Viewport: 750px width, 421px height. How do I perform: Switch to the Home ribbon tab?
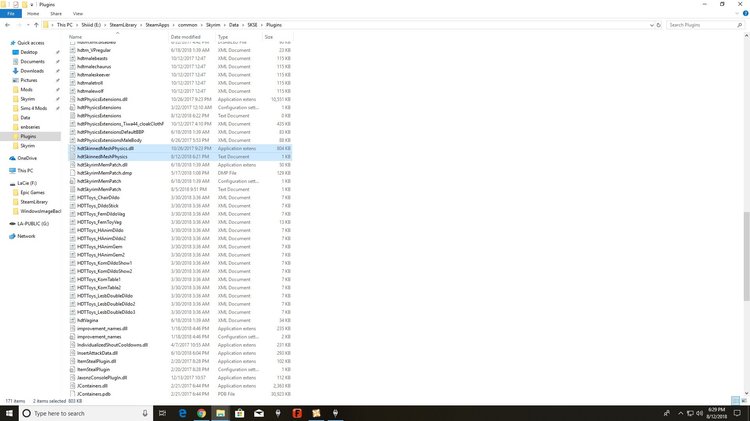[33, 13]
